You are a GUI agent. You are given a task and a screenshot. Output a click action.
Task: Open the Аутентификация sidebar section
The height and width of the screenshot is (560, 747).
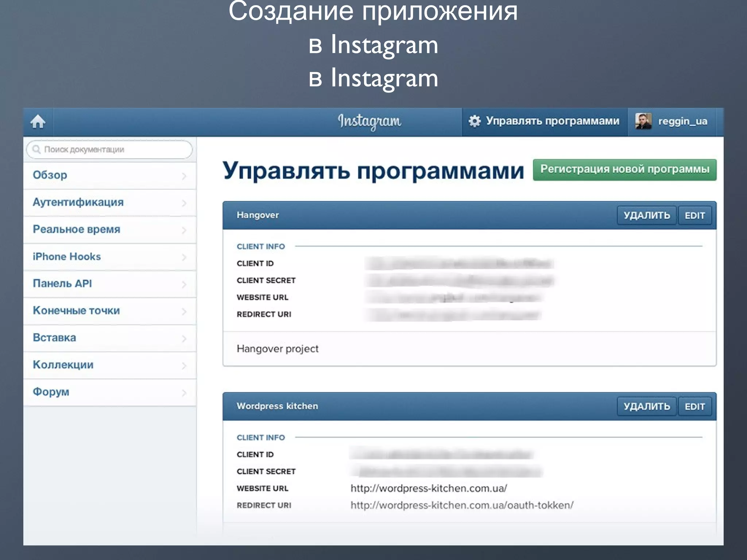coord(110,203)
